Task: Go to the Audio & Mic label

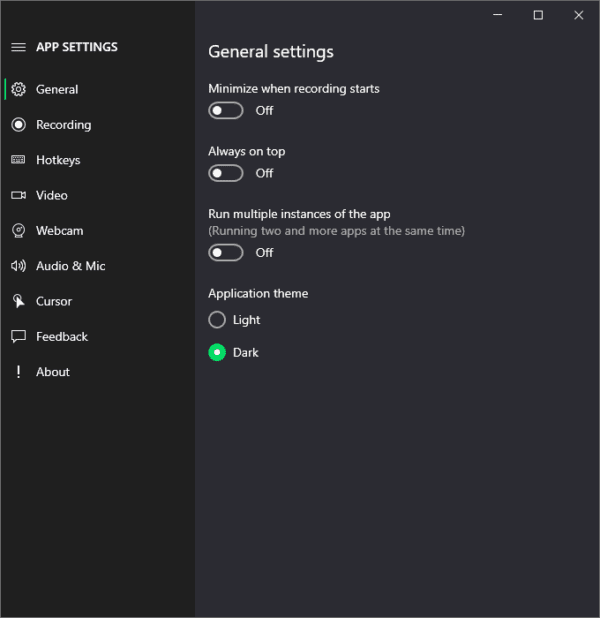Action: (70, 266)
